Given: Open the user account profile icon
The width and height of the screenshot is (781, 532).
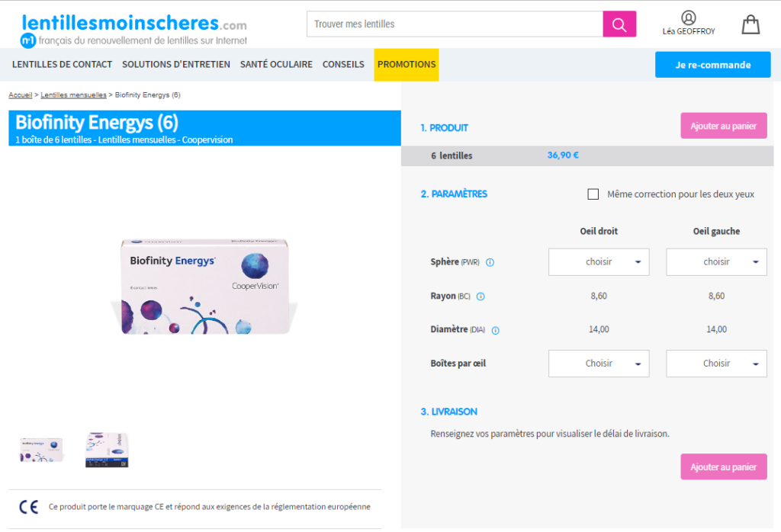Looking at the screenshot, I should (688, 18).
